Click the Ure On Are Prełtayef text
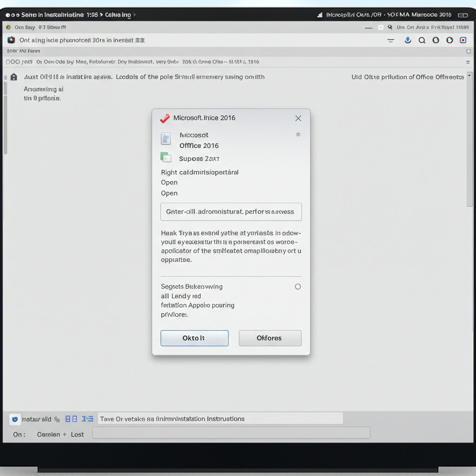The image size is (476, 476). (433, 27)
